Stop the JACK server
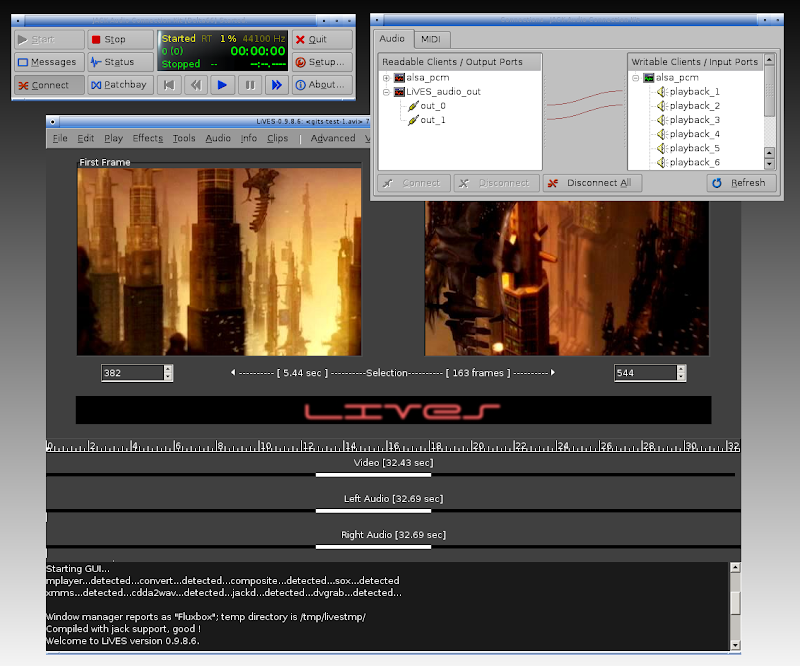800x666 pixels. [x=120, y=39]
